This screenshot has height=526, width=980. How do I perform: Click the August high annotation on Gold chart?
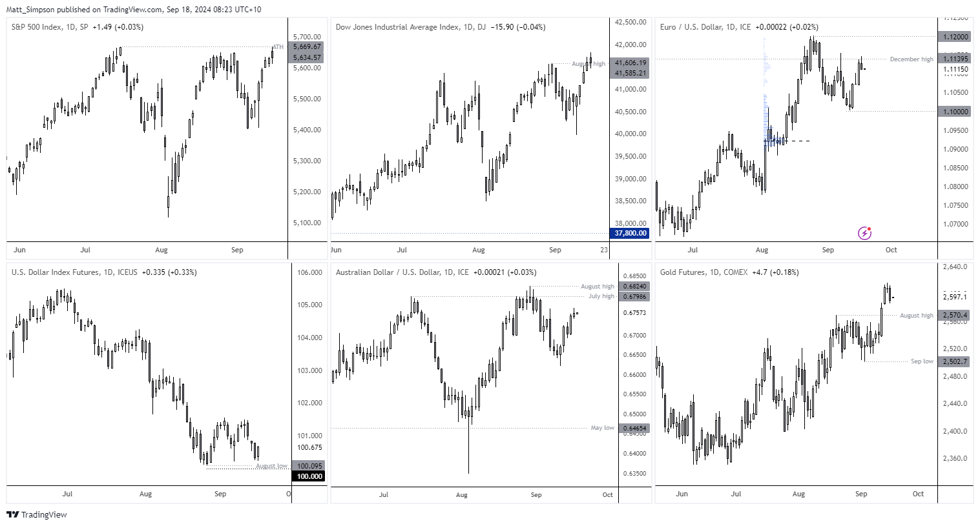pyautogui.click(x=917, y=316)
